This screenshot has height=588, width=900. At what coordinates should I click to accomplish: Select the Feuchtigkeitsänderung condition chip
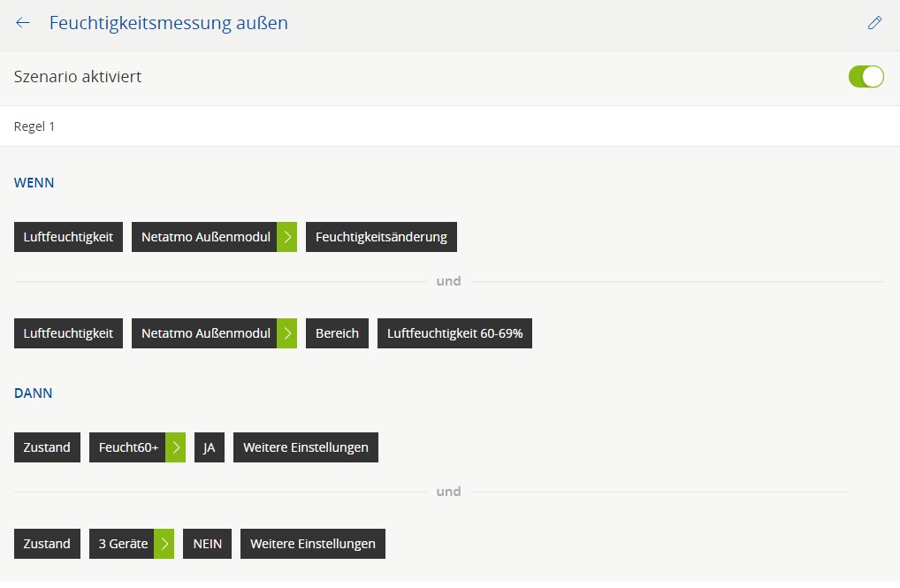tap(381, 237)
